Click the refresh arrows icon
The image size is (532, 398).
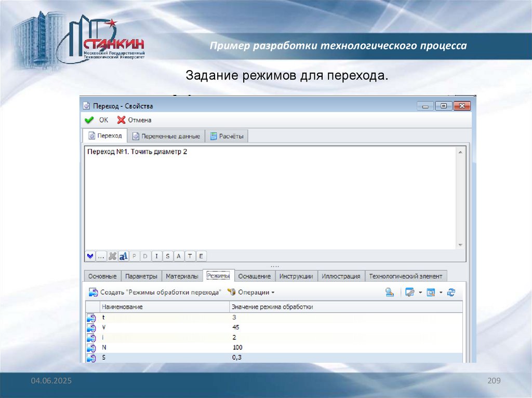[x=451, y=292]
